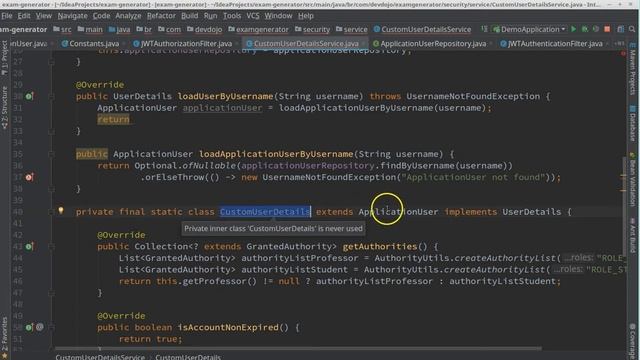
Task: Collapse the CustomUserDetails class fold on line 40
Action: 51,212
